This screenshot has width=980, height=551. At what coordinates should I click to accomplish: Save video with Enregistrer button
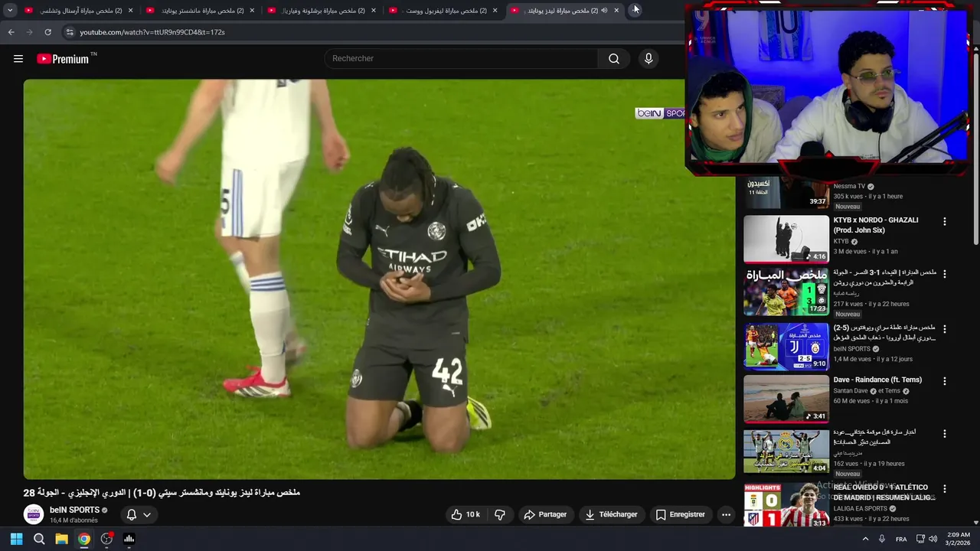pos(680,514)
